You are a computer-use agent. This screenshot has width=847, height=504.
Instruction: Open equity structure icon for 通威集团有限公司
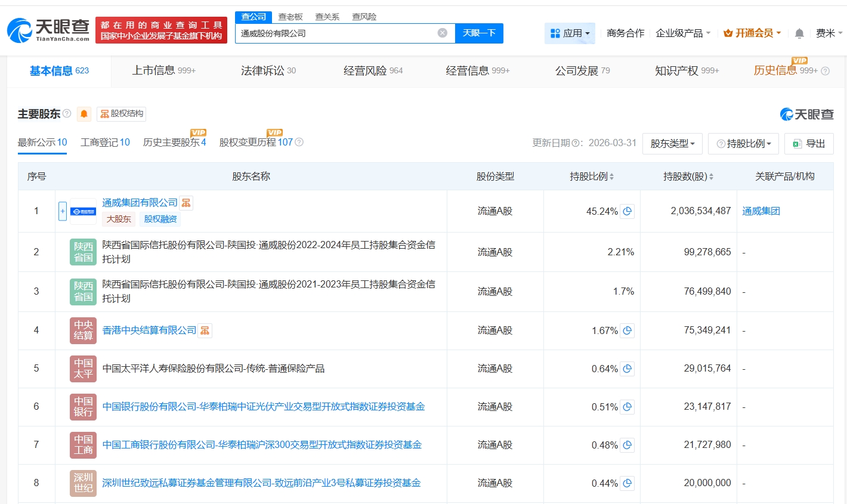[x=186, y=203]
